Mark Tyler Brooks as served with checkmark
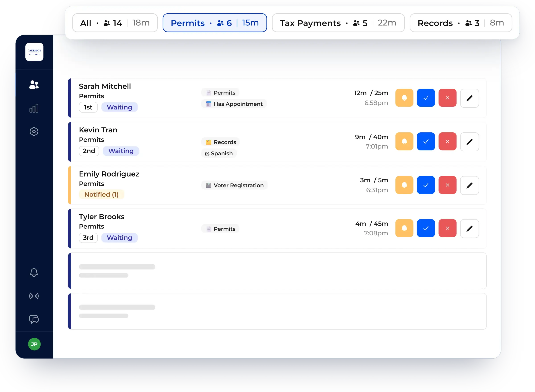 point(426,228)
